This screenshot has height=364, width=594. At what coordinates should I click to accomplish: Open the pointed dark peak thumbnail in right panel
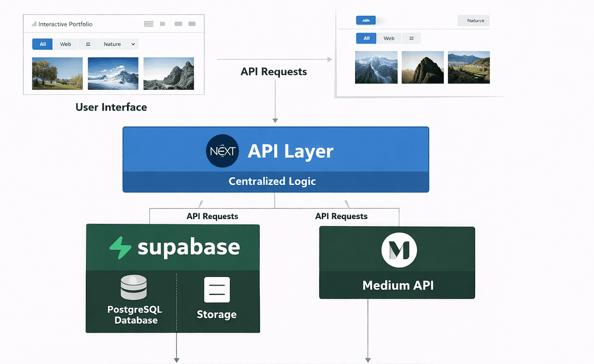pos(422,67)
